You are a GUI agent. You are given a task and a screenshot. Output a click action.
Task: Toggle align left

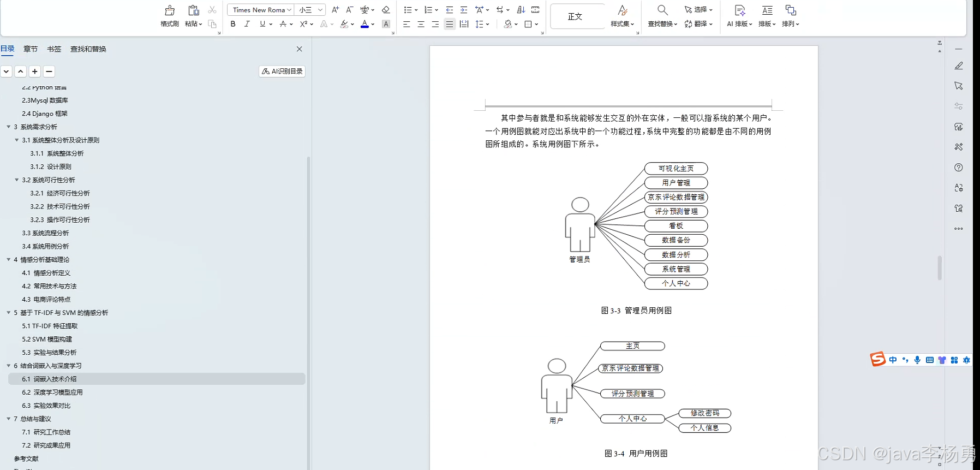pos(407,24)
